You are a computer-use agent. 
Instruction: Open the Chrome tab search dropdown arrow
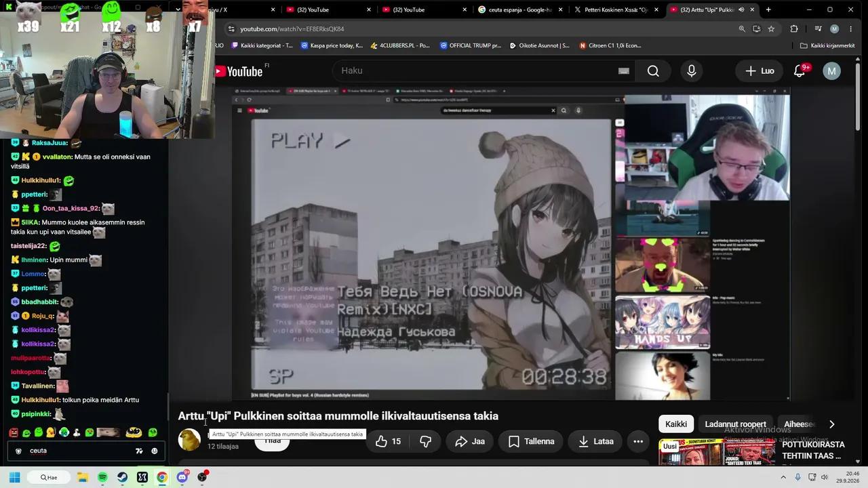[178, 9]
